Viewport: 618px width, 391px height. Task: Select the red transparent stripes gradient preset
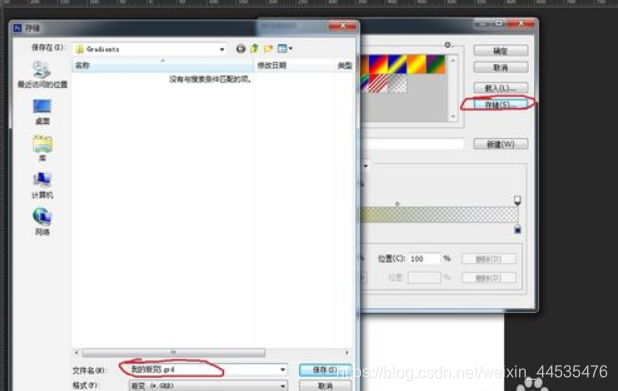378,84
